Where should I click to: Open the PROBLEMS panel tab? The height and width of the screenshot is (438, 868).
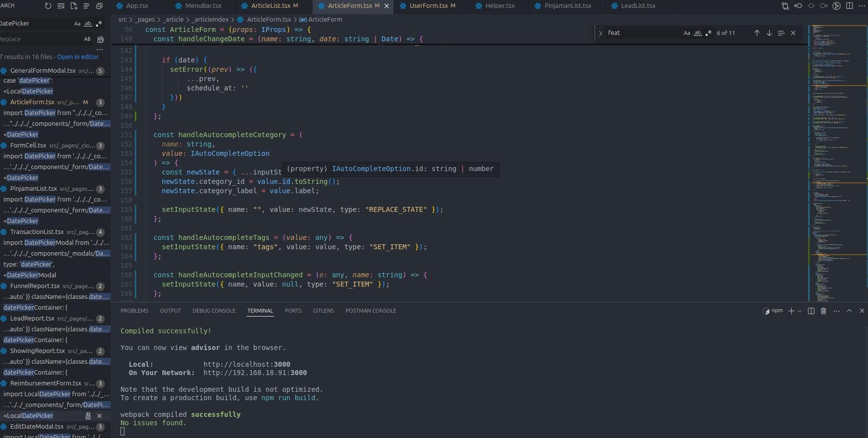134,311
